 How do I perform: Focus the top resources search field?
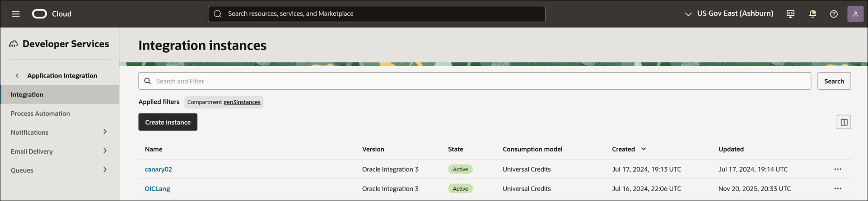click(377, 14)
